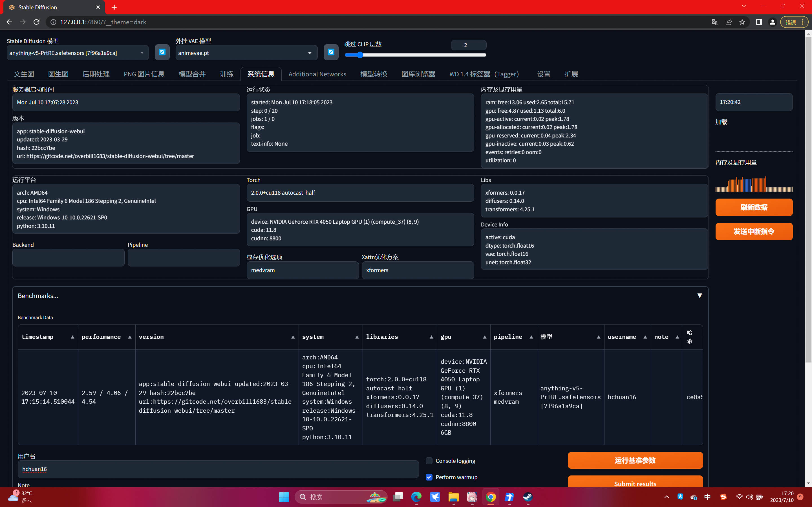Open Microsoft Edge from the taskbar
The image size is (812, 507).
tap(416, 497)
